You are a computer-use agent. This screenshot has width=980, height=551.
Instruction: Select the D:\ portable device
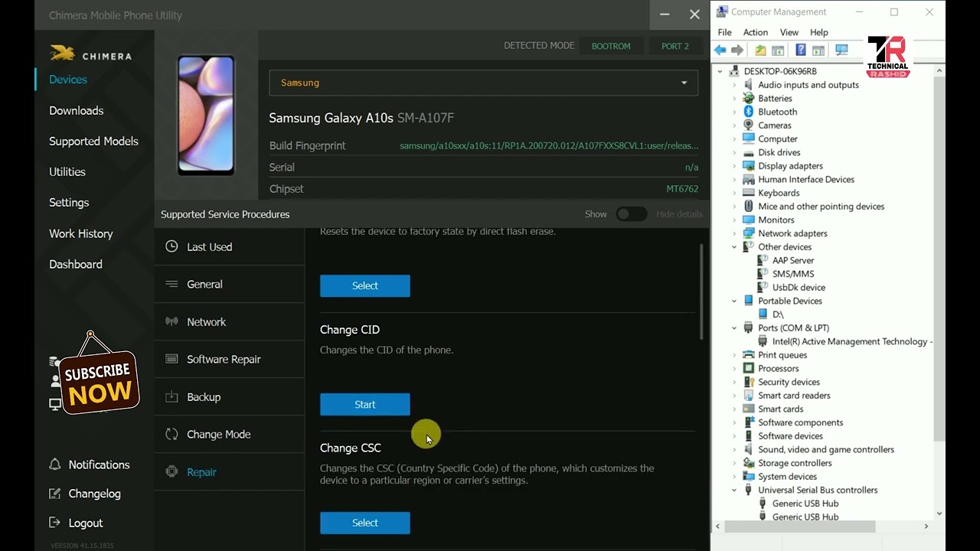point(778,315)
